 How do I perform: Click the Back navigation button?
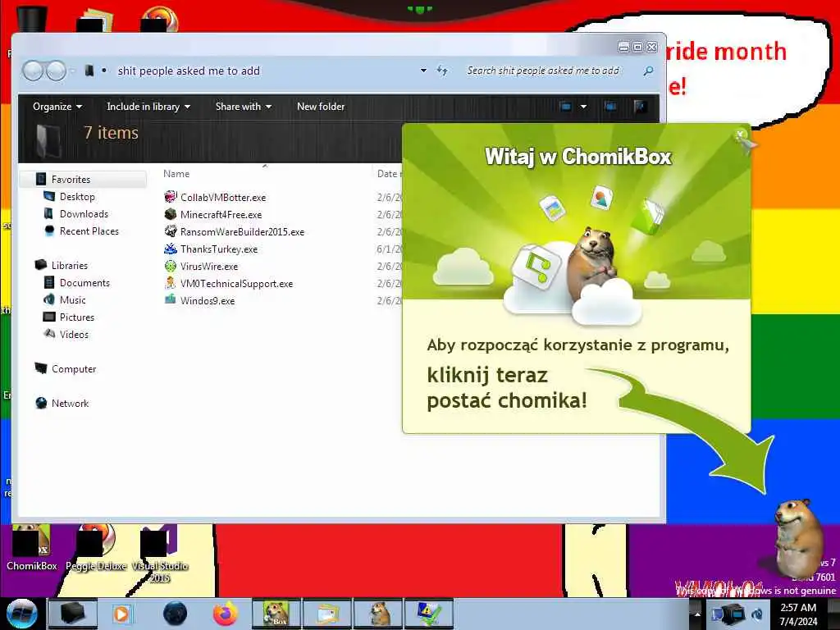[33, 71]
